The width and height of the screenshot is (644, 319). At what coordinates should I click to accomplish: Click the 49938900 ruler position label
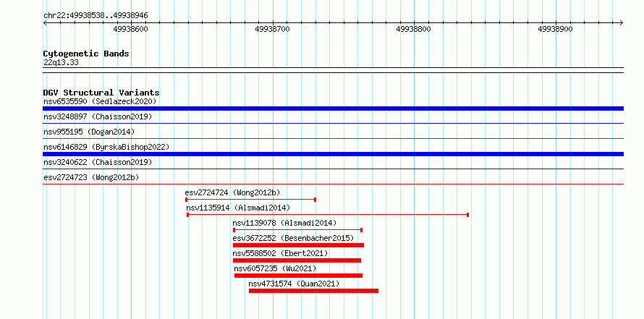pyautogui.click(x=555, y=29)
